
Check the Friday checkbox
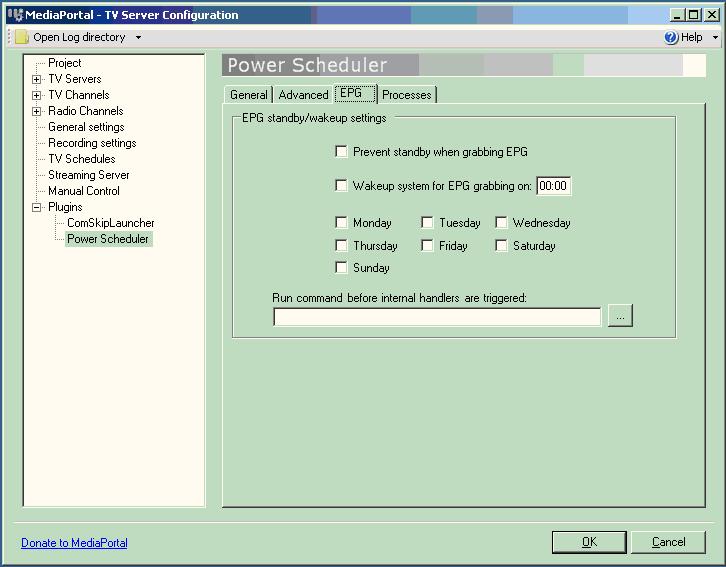pos(427,245)
